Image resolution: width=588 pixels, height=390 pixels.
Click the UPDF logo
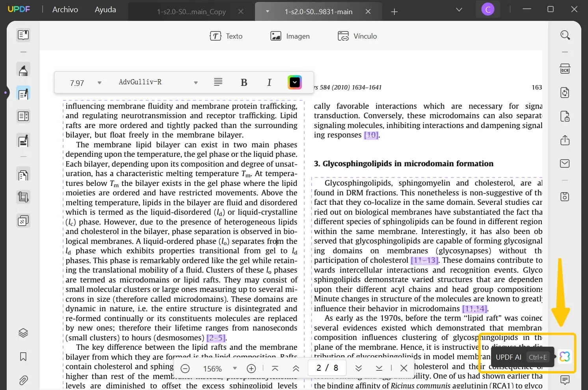(19, 9)
